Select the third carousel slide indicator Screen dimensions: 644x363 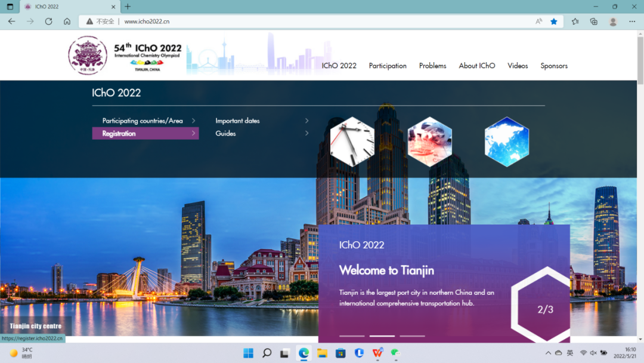pos(412,336)
